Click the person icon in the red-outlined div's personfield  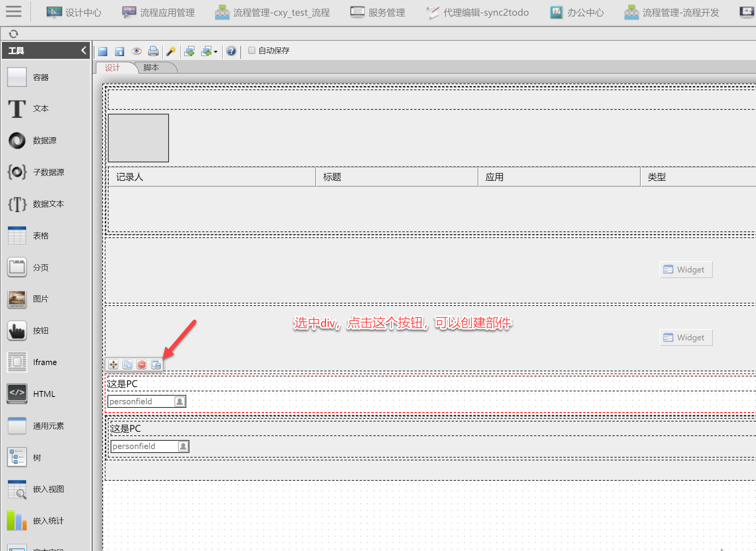tap(180, 402)
